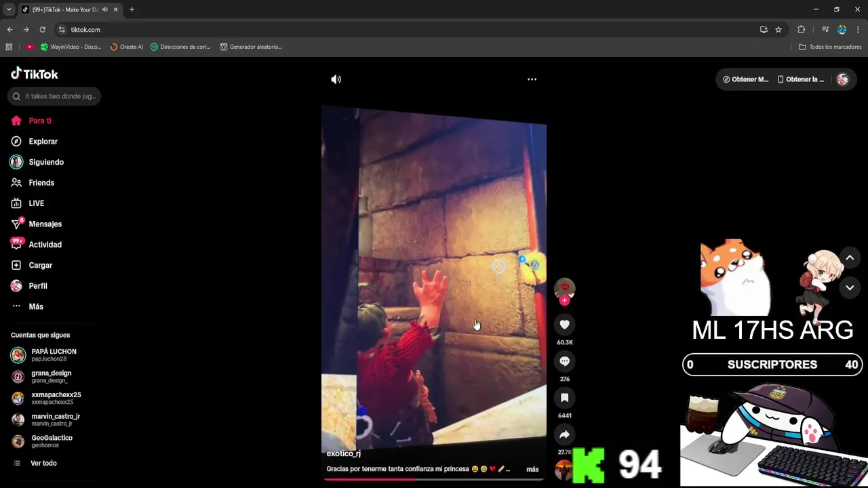Open install app icon in address bar

coord(764,30)
